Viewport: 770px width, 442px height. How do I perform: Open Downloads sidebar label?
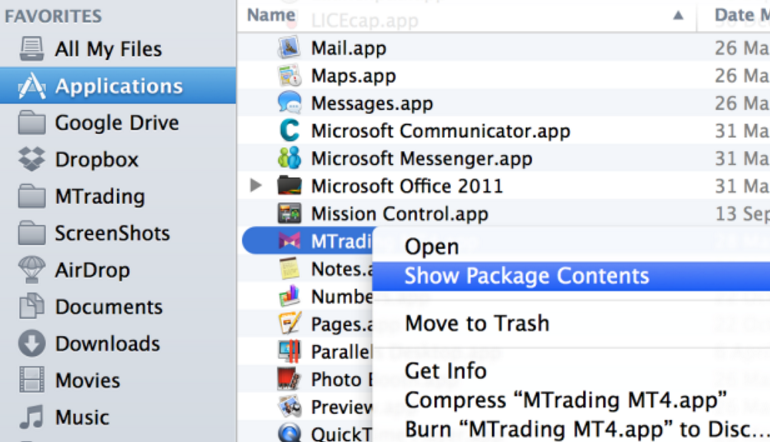[x=108, y=344]
